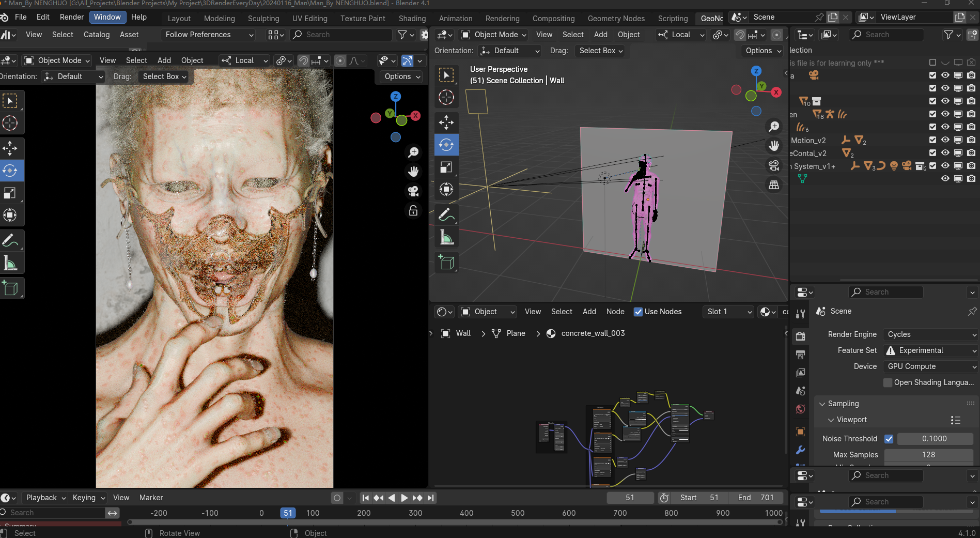Click pan hand gizmo in User Perspective viewport

tap(774, 146)
